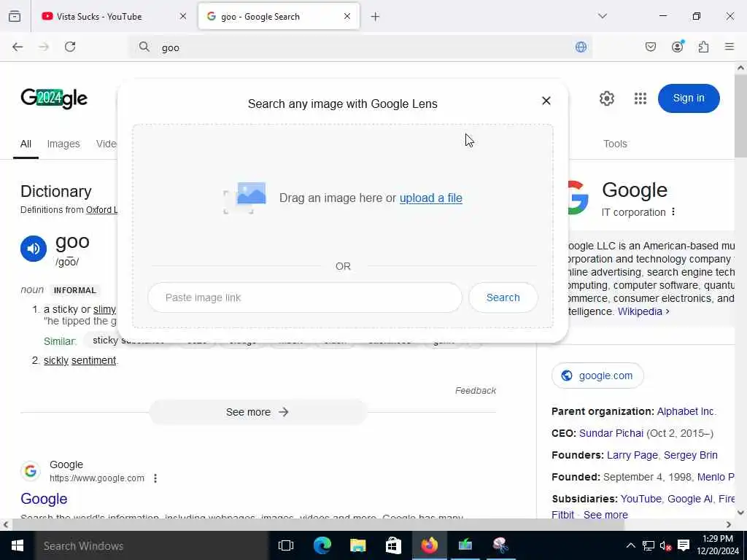
Task: Open more options for the Google result
Action: (x=155, y=478)
